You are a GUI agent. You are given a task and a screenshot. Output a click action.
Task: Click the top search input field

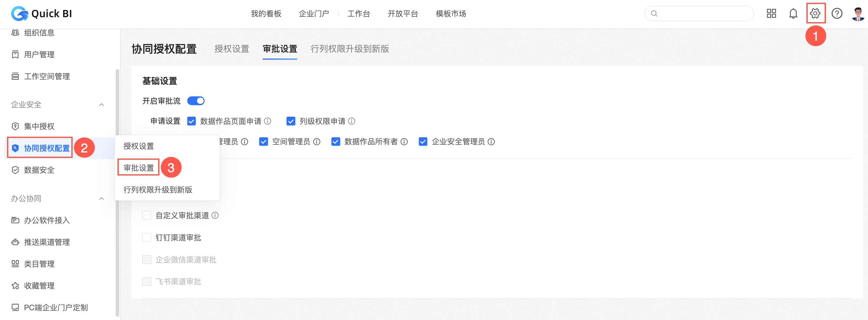pos(699,13)
